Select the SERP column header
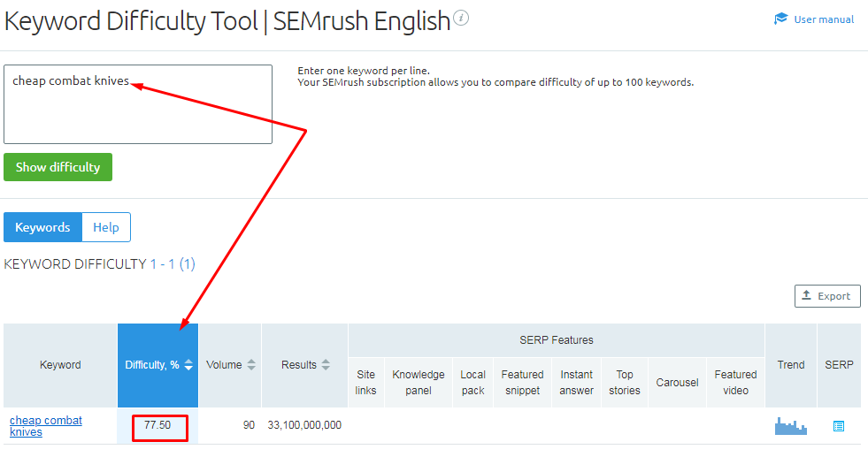This screenshot has width=868, height=457. click(839, 365)
